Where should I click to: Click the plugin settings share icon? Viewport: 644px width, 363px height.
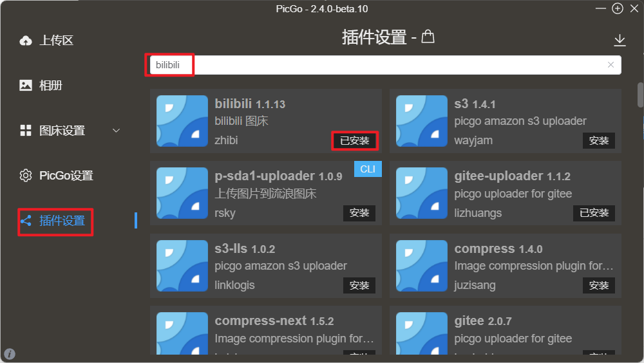(26, 221)
